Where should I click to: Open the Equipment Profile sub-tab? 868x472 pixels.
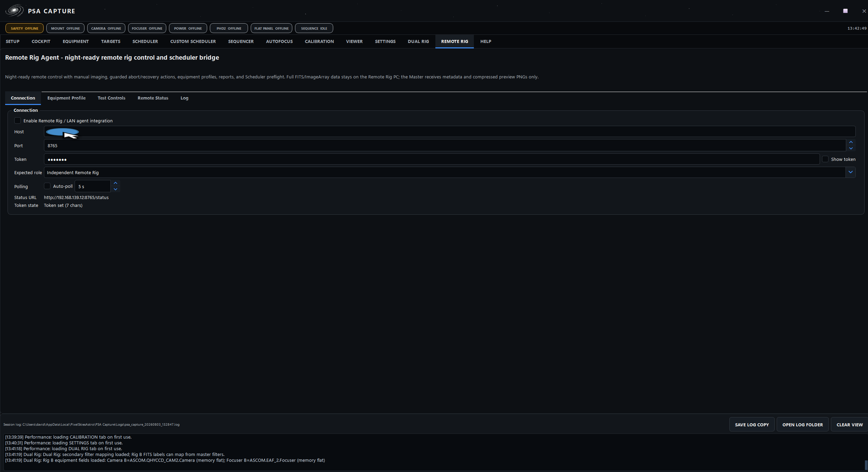click(66, 98)
